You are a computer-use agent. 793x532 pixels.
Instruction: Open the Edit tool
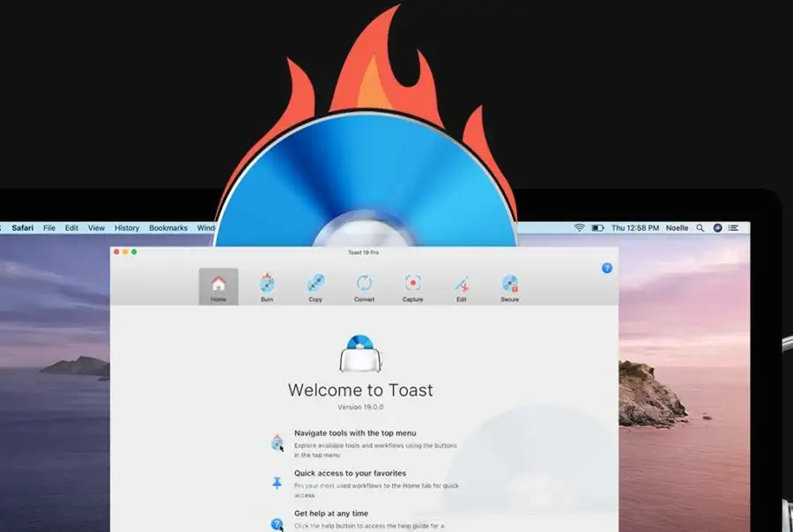(x=461, y=286)
